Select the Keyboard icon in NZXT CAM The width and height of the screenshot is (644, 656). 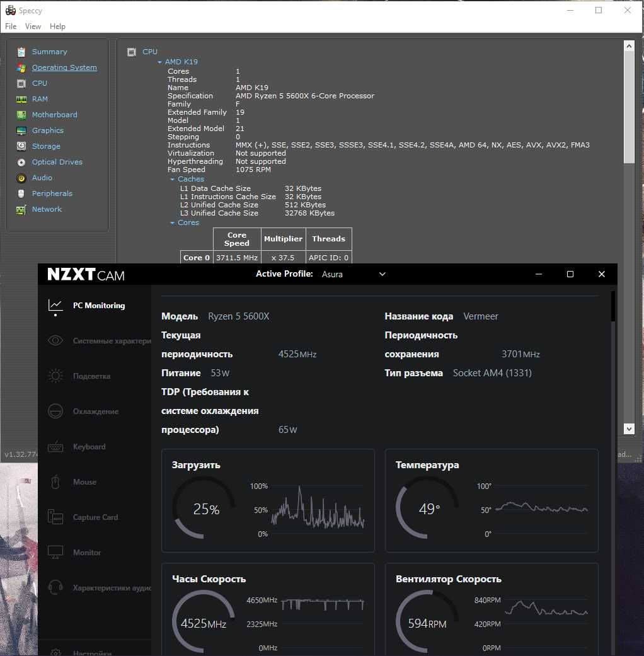pyautogui.click(x=55, y=447)
